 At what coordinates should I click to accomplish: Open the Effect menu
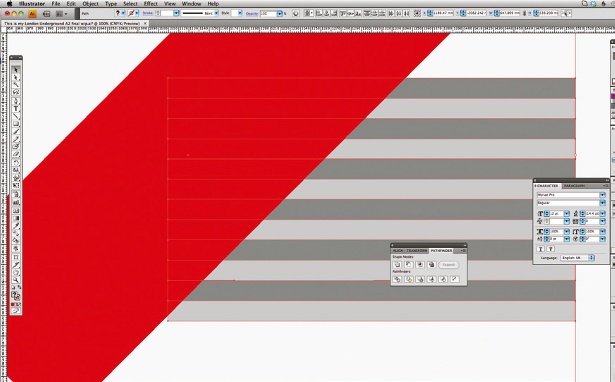pyautogui.click(x=151, y=4)
